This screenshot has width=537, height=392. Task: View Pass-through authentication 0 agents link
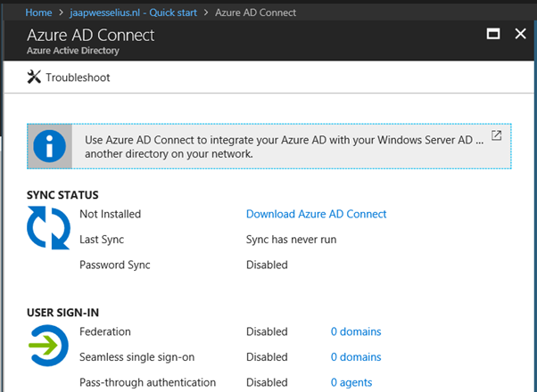(x=351, y=382)
